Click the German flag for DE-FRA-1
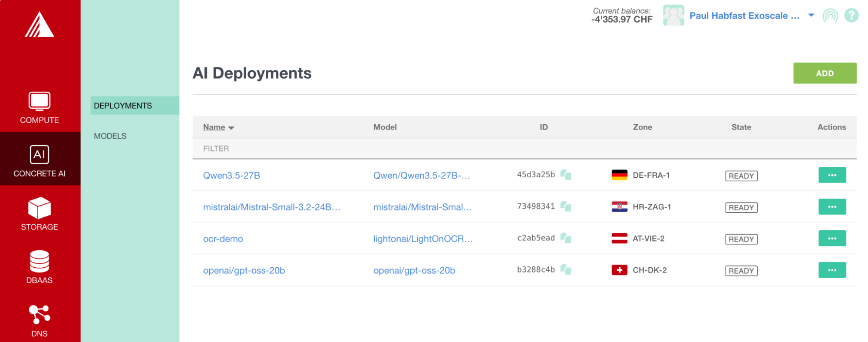 [x=620, y=175]
